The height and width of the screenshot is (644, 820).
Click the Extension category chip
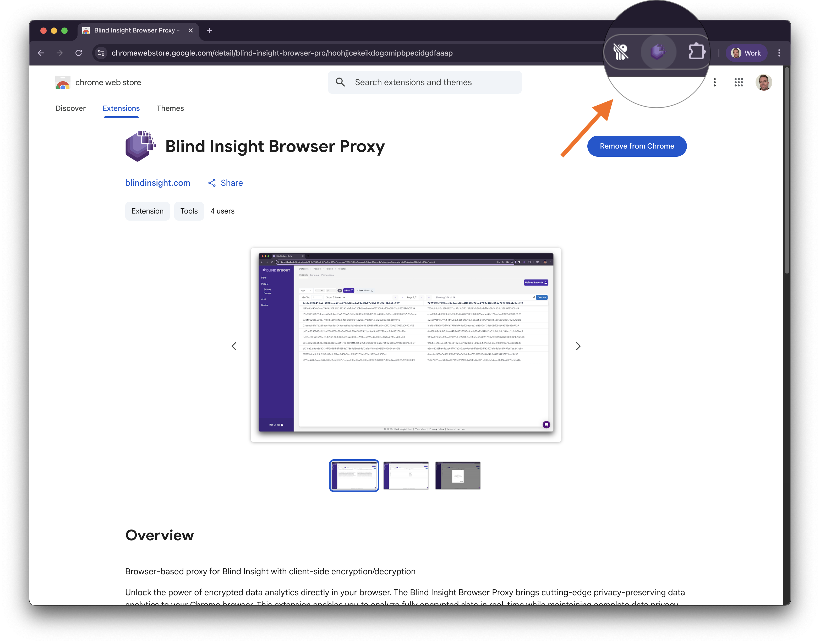tap(147, 211)
